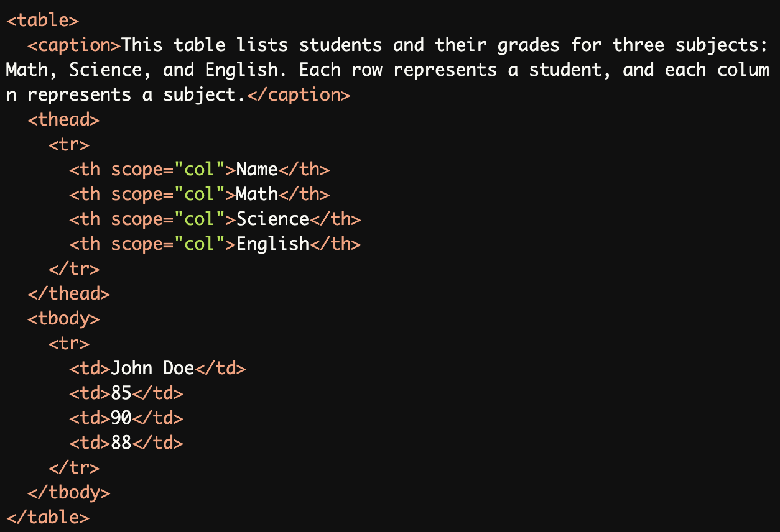Click the "Math" text in the th element
Viewport: 780px width, 532px height.
click(257, 195)
